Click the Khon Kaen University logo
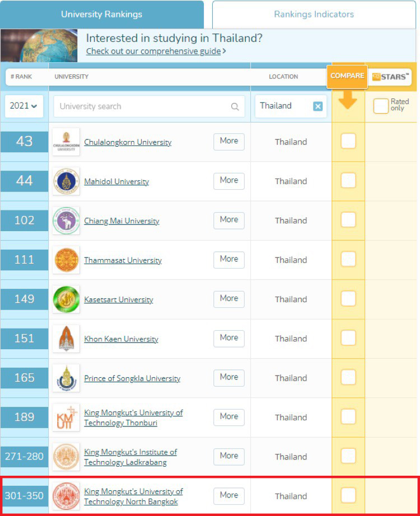Image resolution: width=420 pixels, height=516 pixels. [x=66, y=339]
